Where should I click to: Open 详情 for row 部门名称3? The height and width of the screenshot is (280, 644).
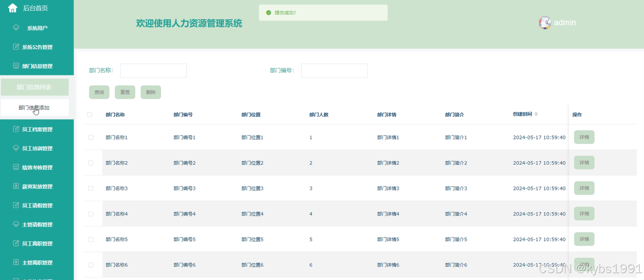point(584,188)
